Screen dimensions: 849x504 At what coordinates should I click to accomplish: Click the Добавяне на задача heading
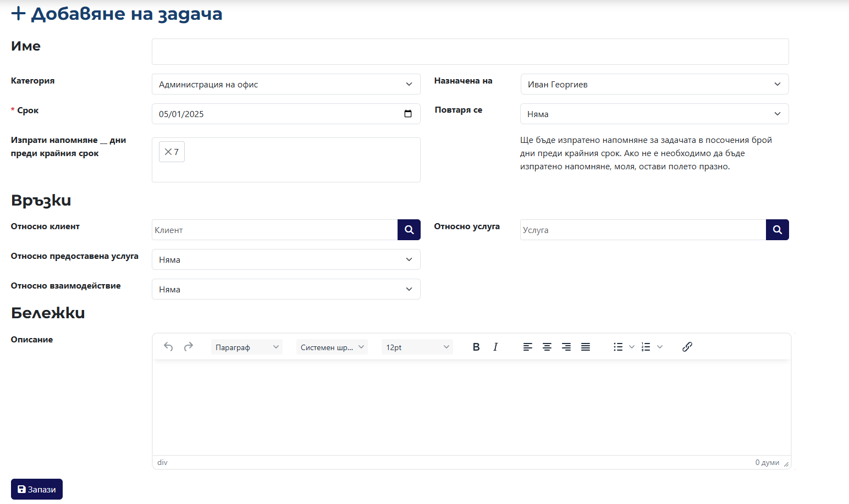click(117, 13)
